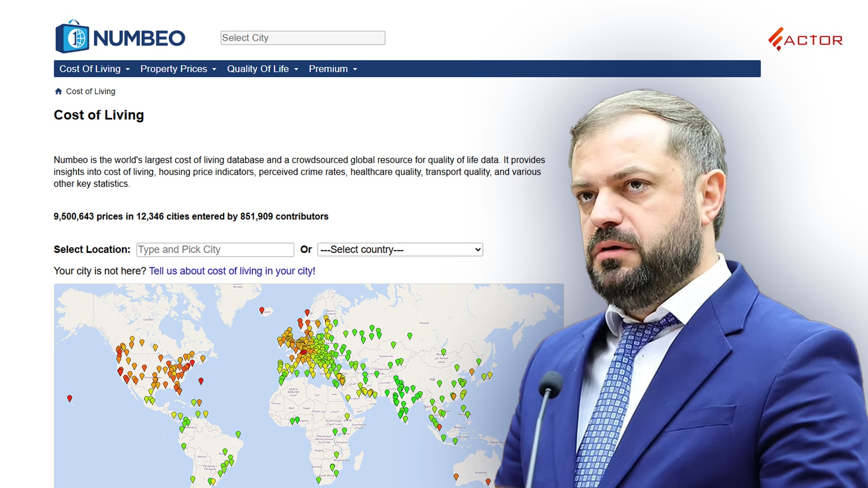Click the red marker near Bermuda

click(201, 381)
